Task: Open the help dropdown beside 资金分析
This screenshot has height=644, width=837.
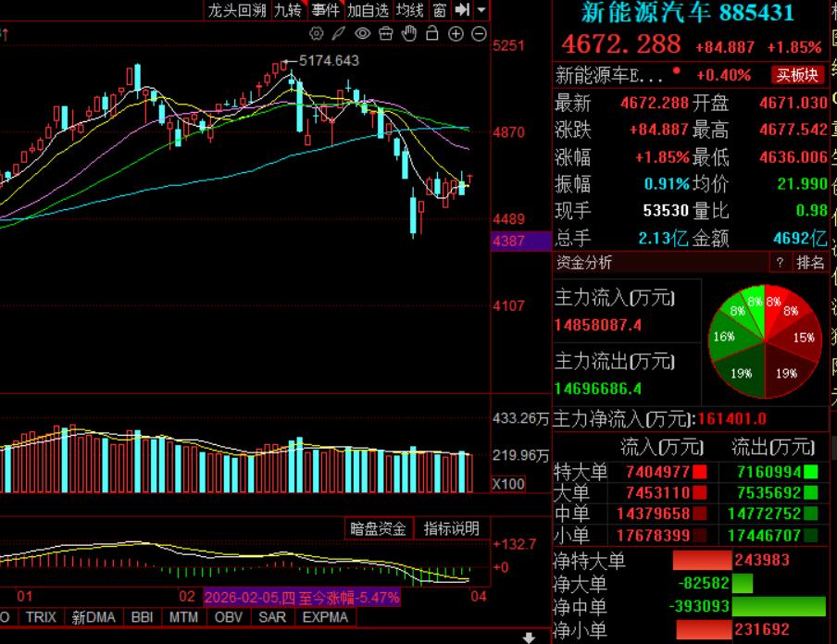Action: pyautogui.click(x=779, y=263)
